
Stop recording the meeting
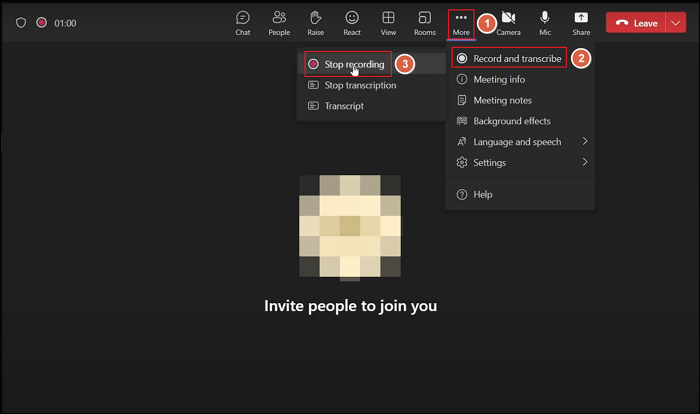point(353,64)
